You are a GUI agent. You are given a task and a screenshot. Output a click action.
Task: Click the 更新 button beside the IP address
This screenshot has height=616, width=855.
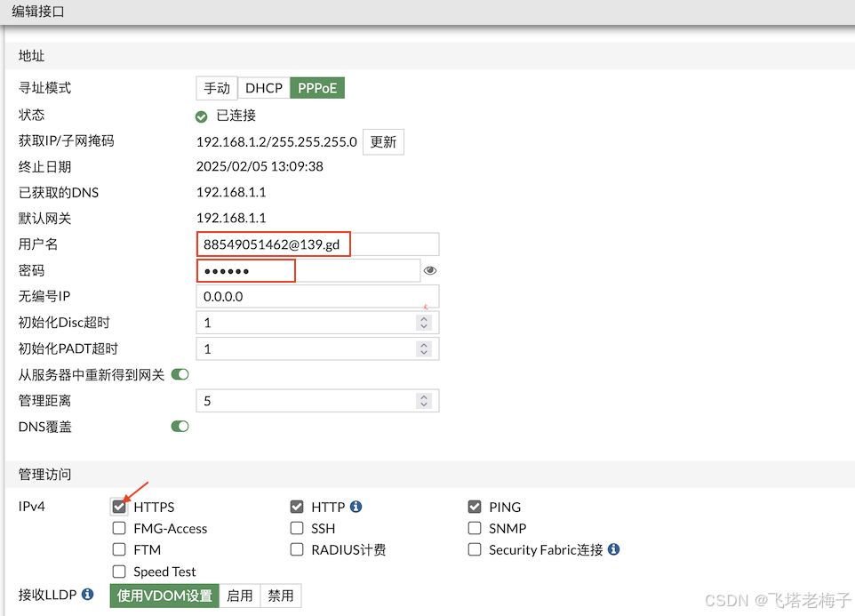[383, 141]
